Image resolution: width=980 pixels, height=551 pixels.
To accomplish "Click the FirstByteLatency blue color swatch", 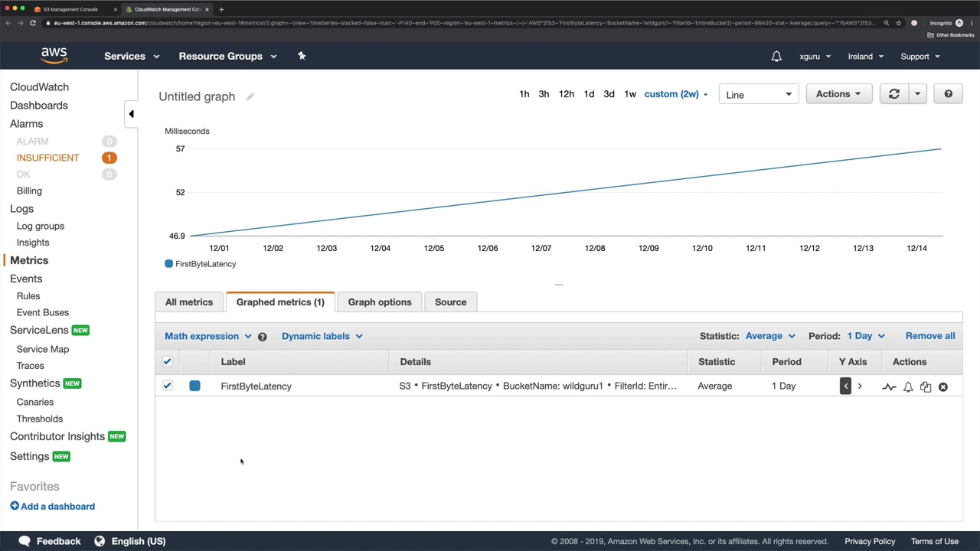I will point(194,386).
